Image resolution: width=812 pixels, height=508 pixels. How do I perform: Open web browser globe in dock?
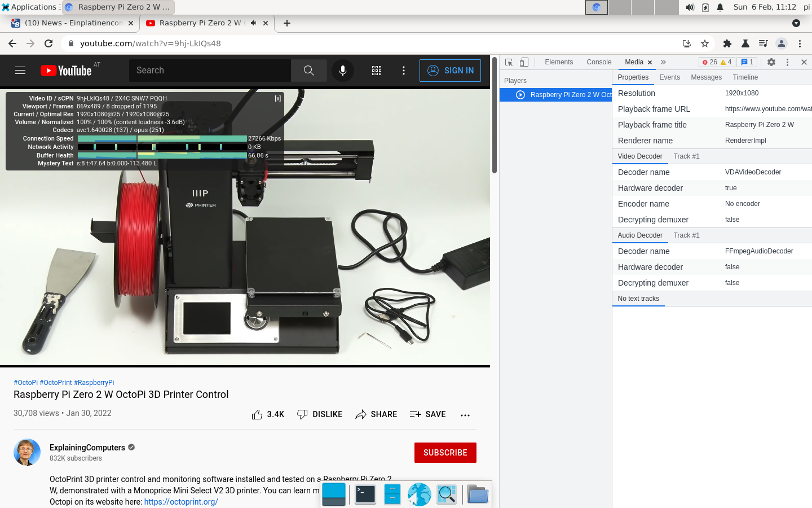coord(420,494)
